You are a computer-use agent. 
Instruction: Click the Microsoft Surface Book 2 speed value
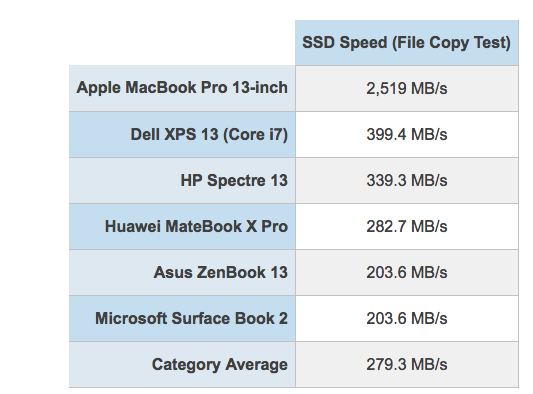click(x=407, y=319)
